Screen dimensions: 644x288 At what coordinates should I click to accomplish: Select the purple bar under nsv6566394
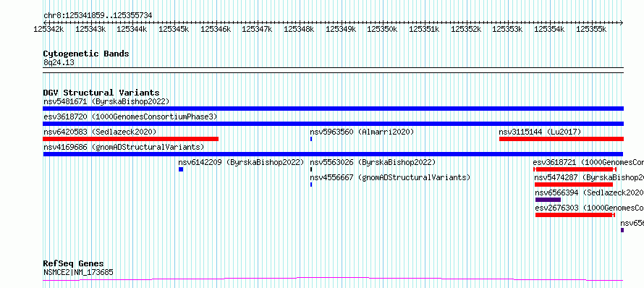click(548, 200)
